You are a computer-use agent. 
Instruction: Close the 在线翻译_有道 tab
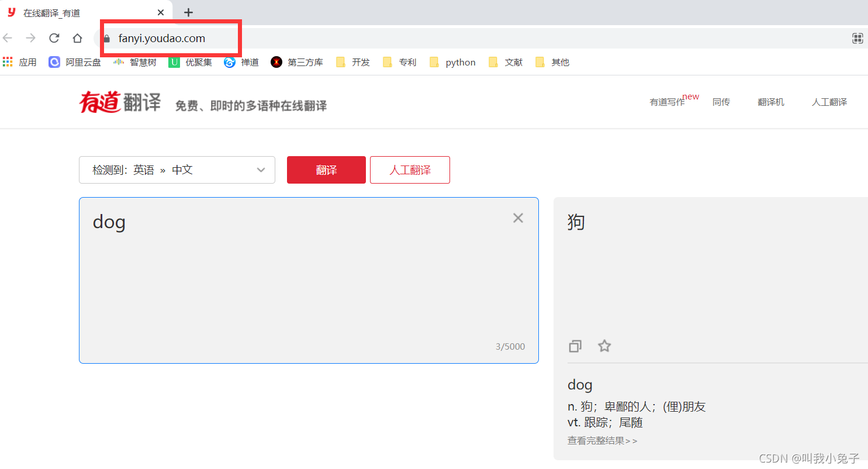161,12
